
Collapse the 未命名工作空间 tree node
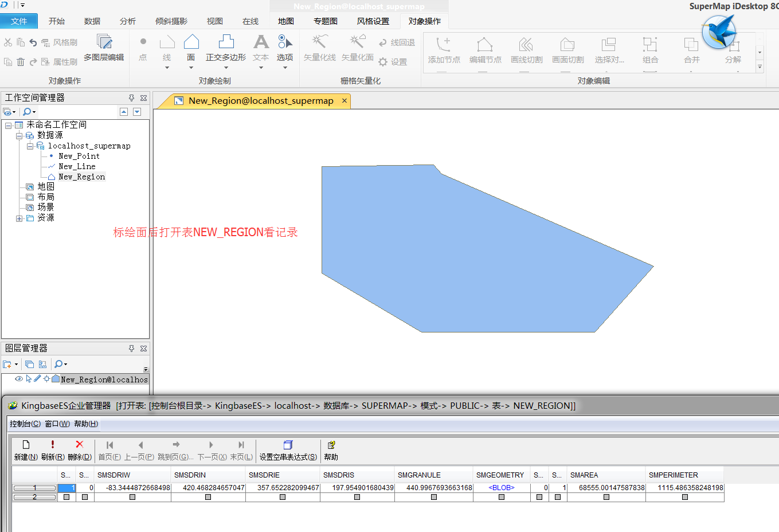pyautogui.click(x=9, y=126)
